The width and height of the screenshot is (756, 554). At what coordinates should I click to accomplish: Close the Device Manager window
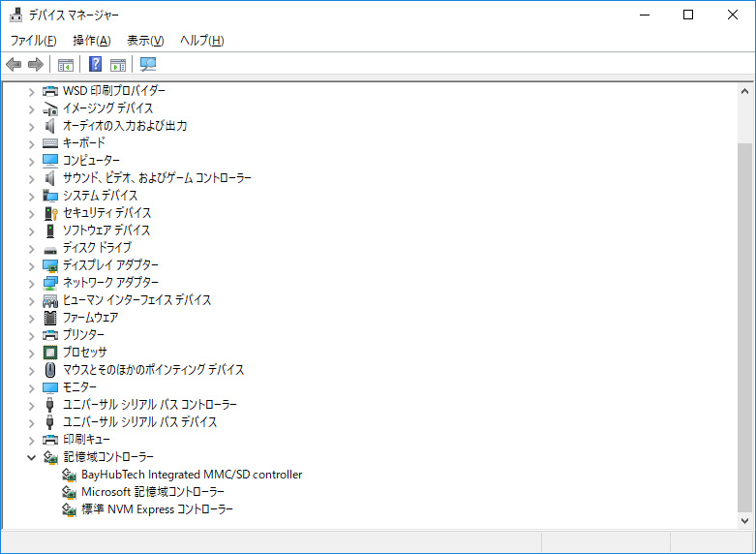(x=733, y=15)
